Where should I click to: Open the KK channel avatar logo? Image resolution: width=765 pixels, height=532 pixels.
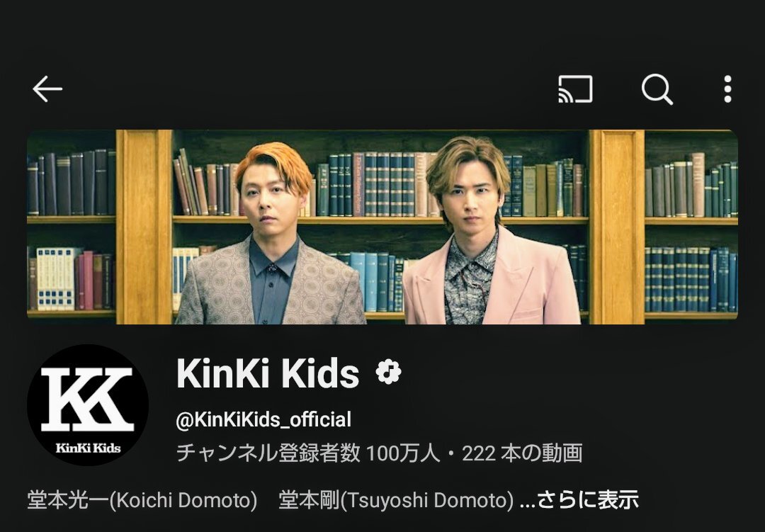click(88, 405)
